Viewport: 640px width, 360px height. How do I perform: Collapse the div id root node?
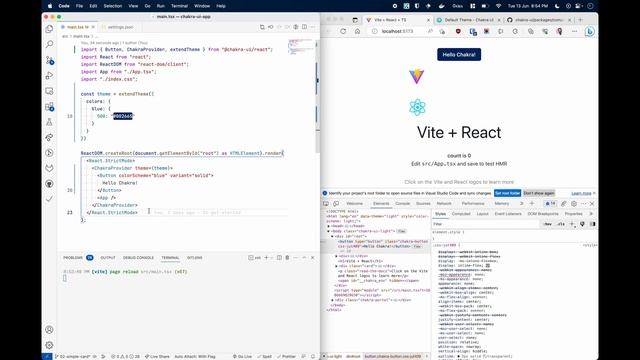[332, 236]
